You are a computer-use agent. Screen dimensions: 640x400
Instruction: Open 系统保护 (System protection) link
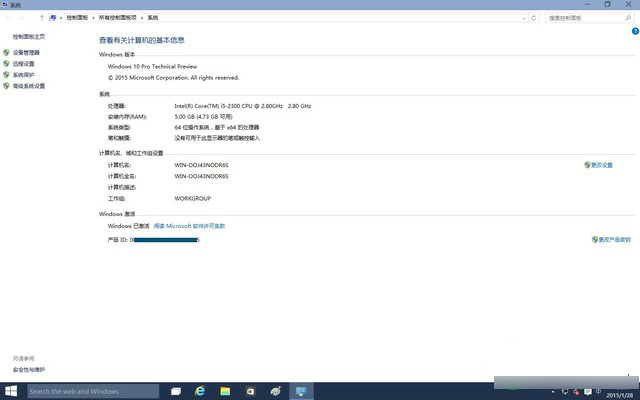pyautogui.click(x=23, y=74)
